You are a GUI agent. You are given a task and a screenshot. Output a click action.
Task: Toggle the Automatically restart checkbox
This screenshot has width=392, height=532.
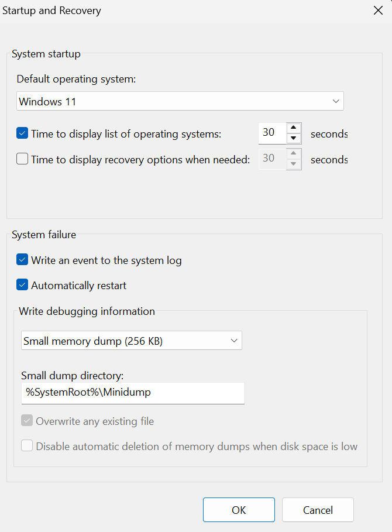[22, 285]
